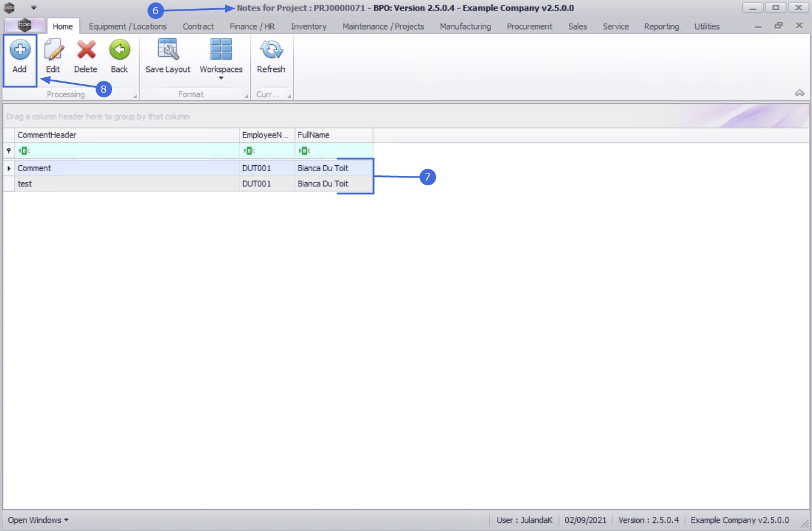Viewport: 812px width, 531px height.
Task: Go Back with the green arrow icon
Action: (x=119, y=50)
